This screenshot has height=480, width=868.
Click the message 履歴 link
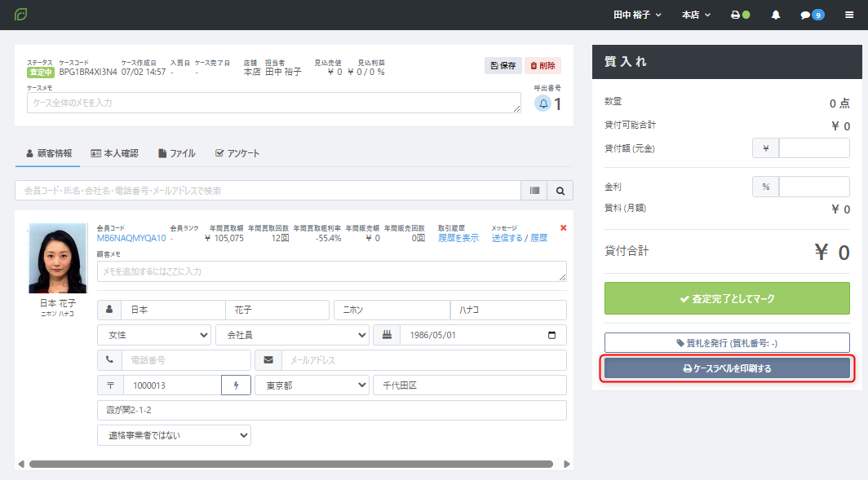538,238
